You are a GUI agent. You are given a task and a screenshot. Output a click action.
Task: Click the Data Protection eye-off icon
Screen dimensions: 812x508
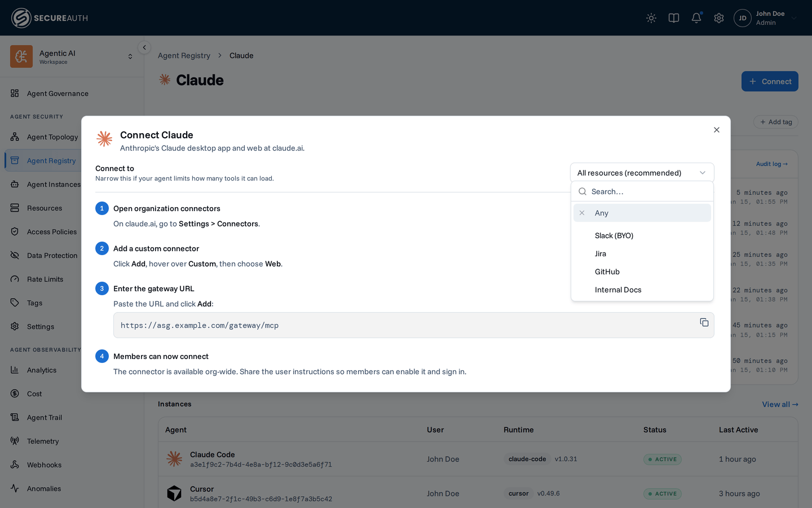coord(15,255)
